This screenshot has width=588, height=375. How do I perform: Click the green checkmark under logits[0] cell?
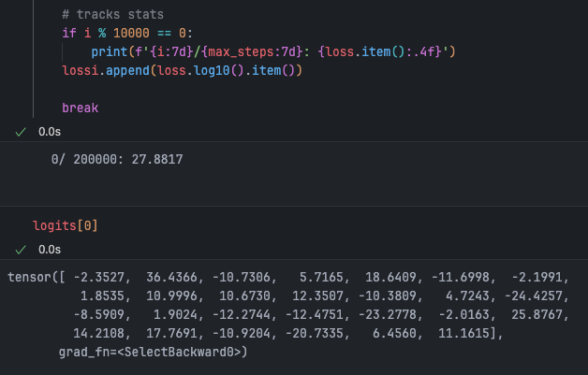point(22,250)
